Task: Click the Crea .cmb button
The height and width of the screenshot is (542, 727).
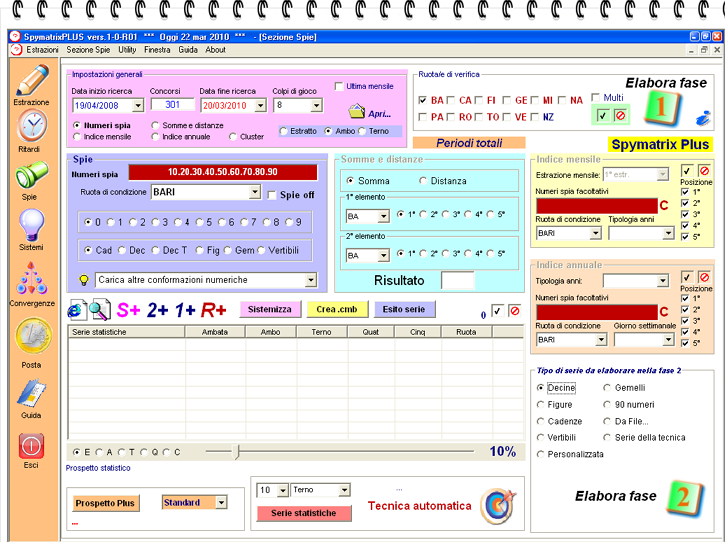Action: 337,309
